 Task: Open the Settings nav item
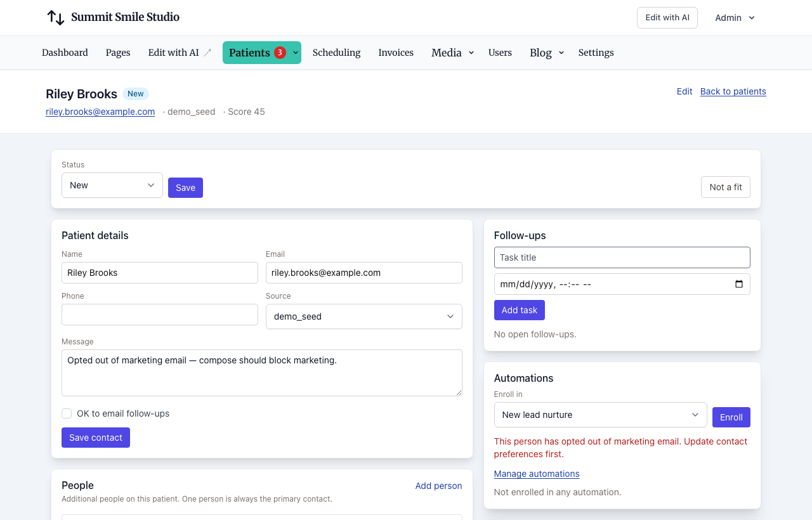[596, 53]
